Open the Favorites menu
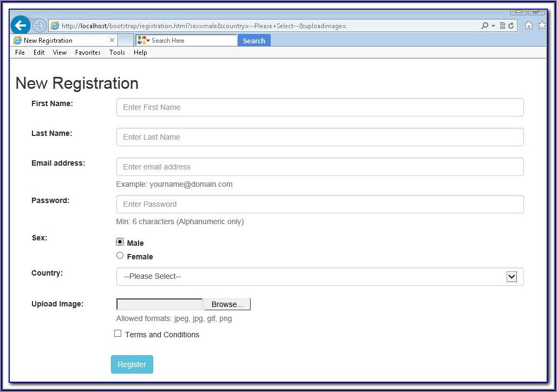 pos(88,53)
